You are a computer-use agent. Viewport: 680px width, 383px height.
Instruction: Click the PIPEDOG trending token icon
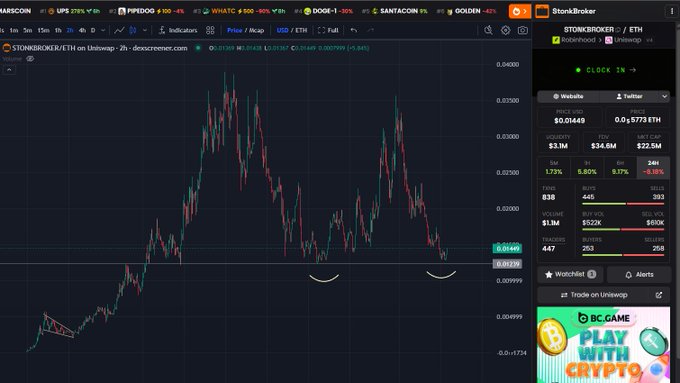(122, 11)
